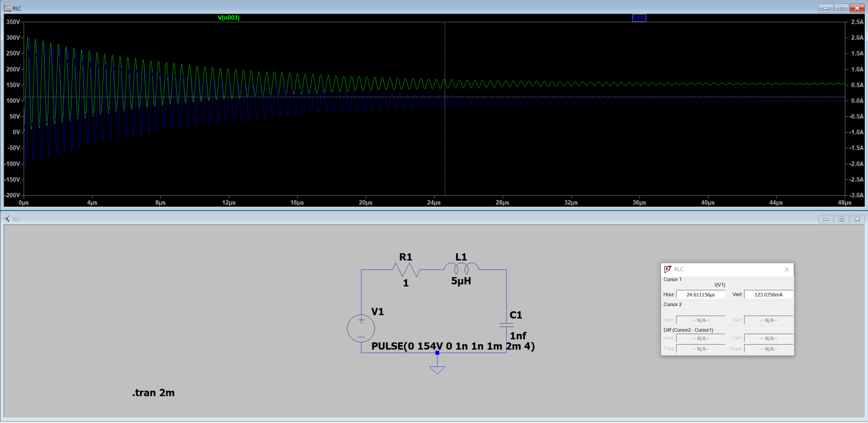
Task: Click the R1 label text
Action: (x=406, y=257)
